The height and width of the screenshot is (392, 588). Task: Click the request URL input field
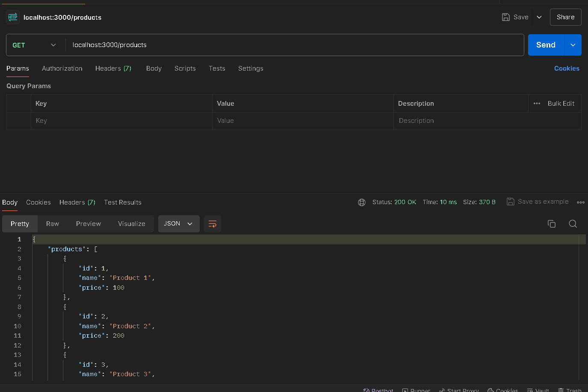point(295,45)
